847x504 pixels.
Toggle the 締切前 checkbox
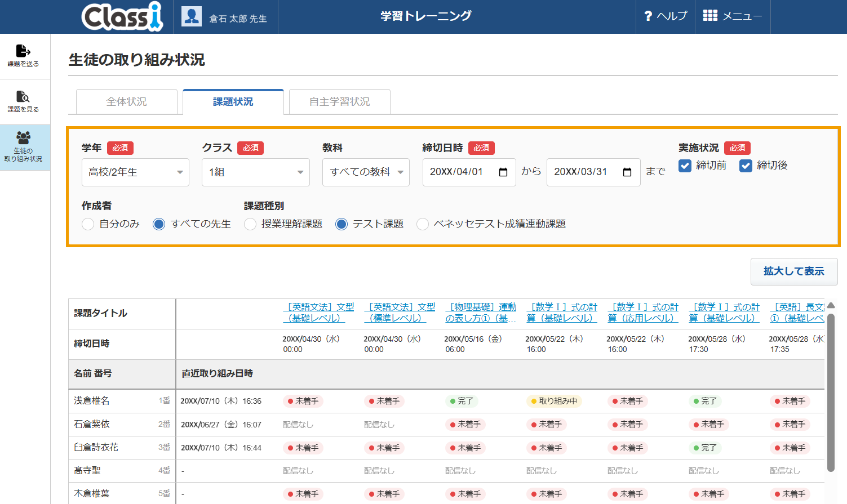685,166
